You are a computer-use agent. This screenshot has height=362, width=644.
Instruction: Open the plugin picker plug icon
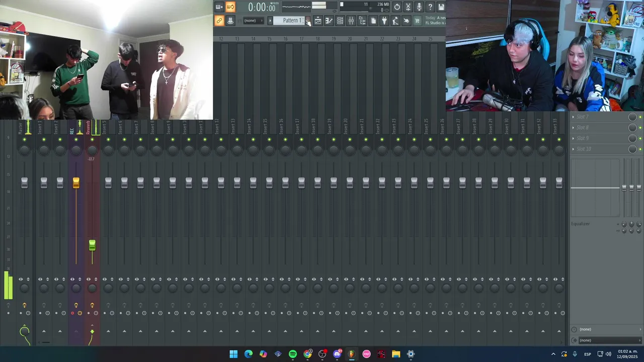click(x=384, y=21)
